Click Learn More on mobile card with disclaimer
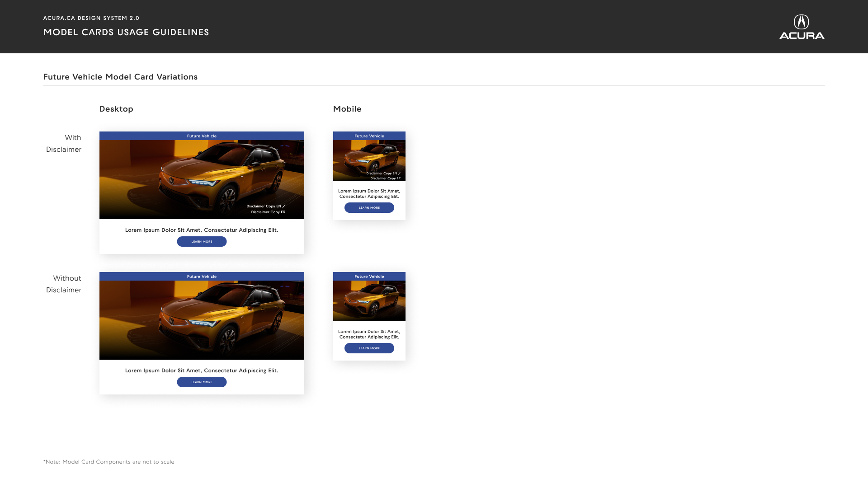This screenshot has height=488, width=868. pyautogui.click(x=369, y=208)
